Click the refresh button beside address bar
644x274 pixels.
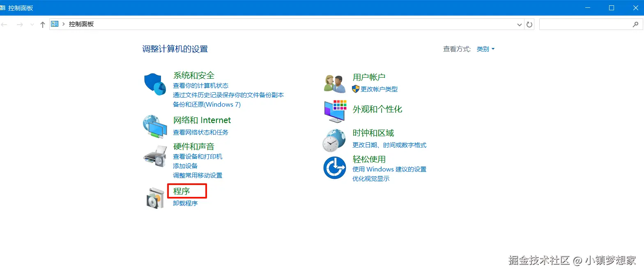click(529, 25)
